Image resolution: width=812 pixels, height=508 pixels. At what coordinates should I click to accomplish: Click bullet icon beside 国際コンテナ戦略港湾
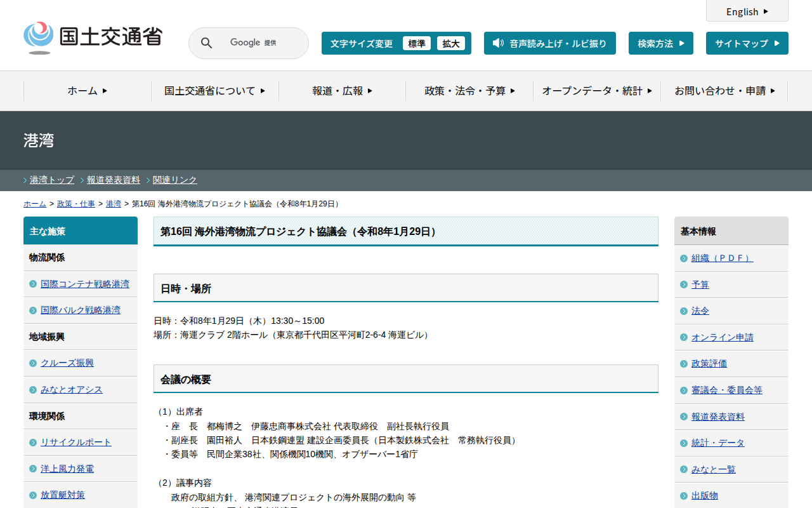coord(33,284)
